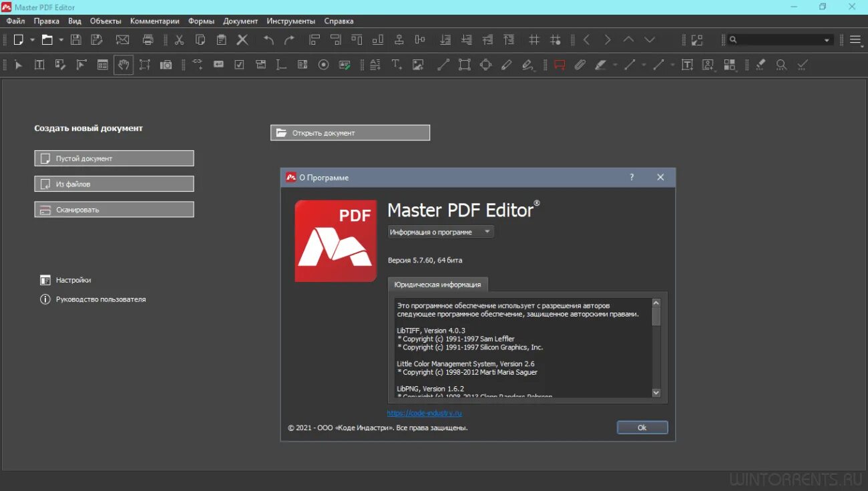Open the Документ menu

click(x=240, y=21)
